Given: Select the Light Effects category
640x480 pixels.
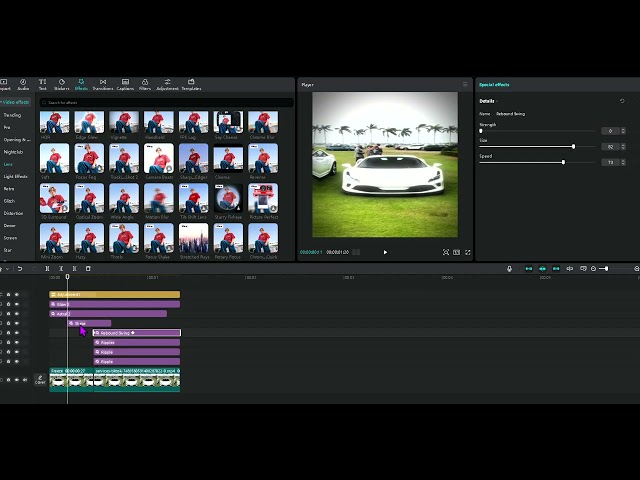Looking at the screenshot, I should pyautogui.click(x=16, y=176).
